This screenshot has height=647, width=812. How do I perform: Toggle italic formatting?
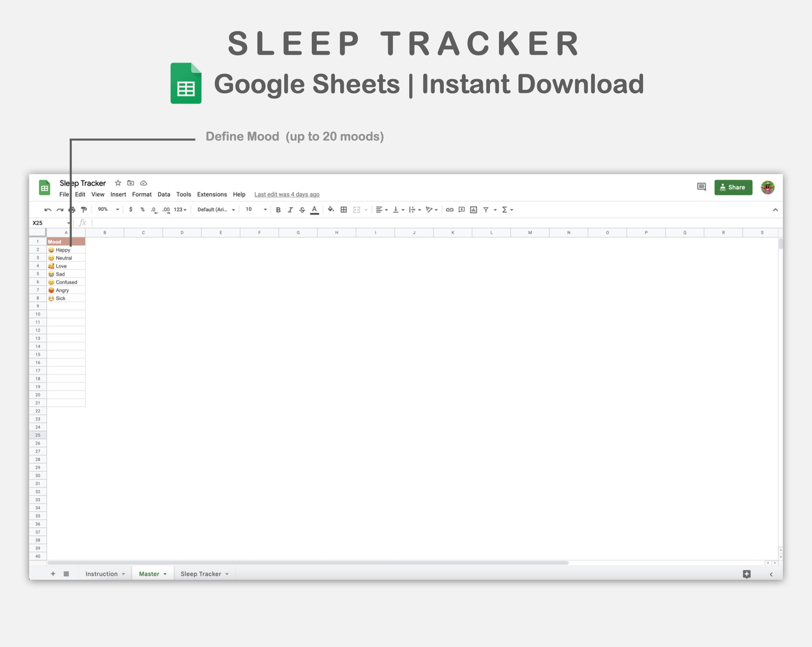(291, 209)
